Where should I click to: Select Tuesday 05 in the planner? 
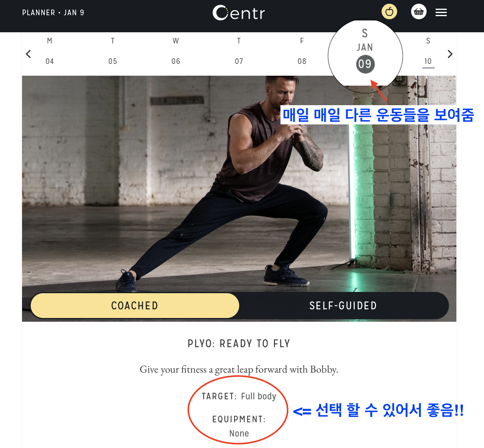tap(113, 51)
